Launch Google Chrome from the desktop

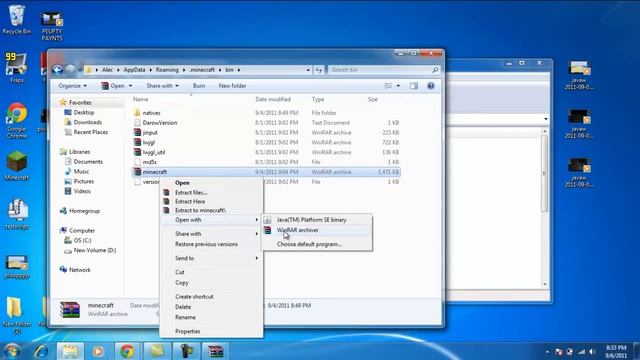click(x=16, y=120)
